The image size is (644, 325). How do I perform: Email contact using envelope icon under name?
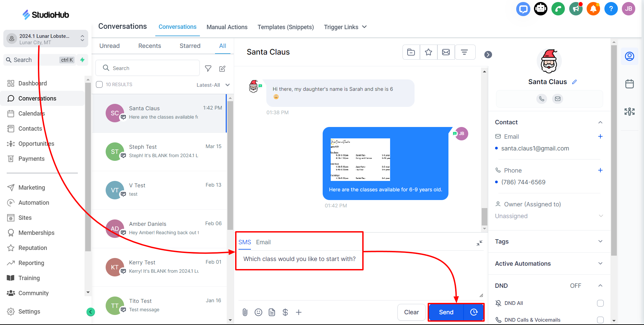tap(558, 99)
